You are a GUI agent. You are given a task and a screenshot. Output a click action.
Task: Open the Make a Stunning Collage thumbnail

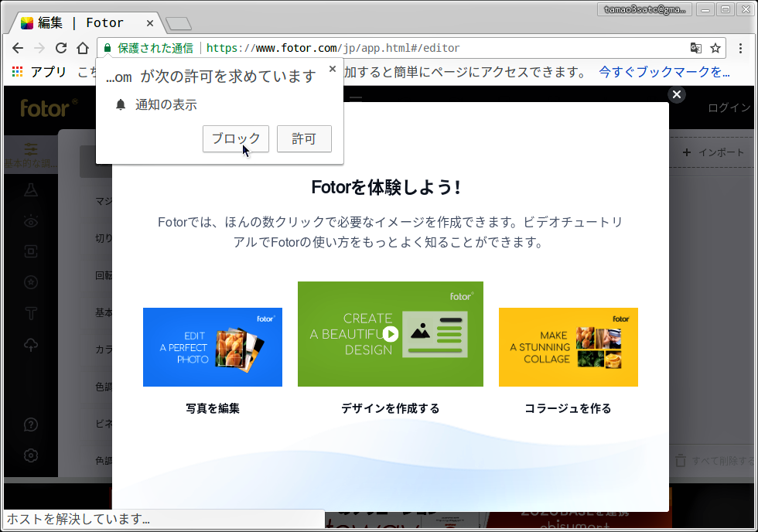click(568, 347)
